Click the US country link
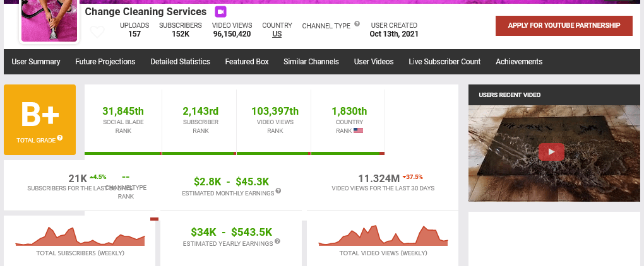Image resolution: width=644 pixels, height=266 pixels. tap(277, 34)
